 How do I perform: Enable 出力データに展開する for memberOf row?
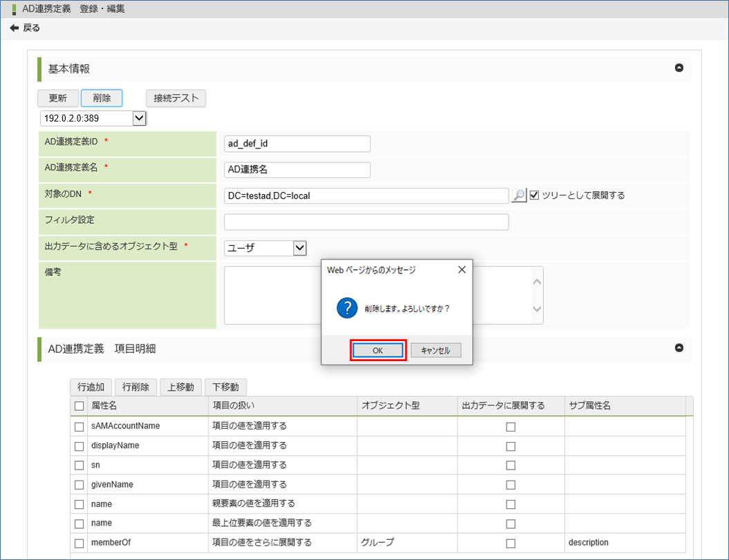[511, 543]
